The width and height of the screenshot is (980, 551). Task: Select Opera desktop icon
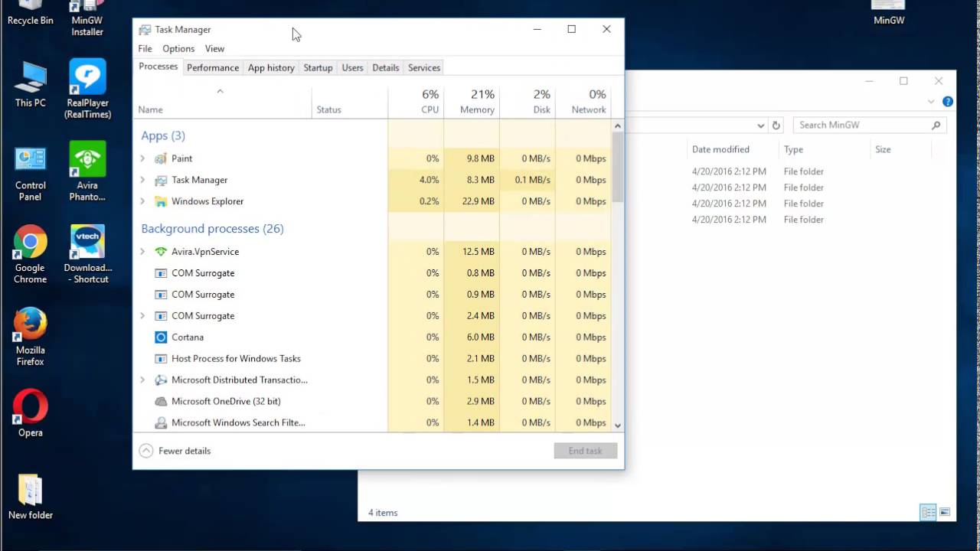pos(30,414)
